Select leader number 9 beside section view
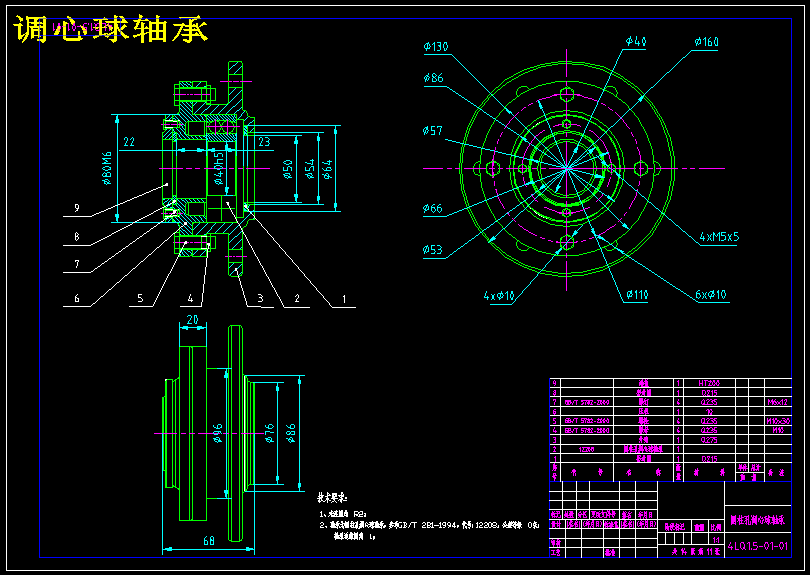Viewport: 810px width, 575px height. pos(77,208)
